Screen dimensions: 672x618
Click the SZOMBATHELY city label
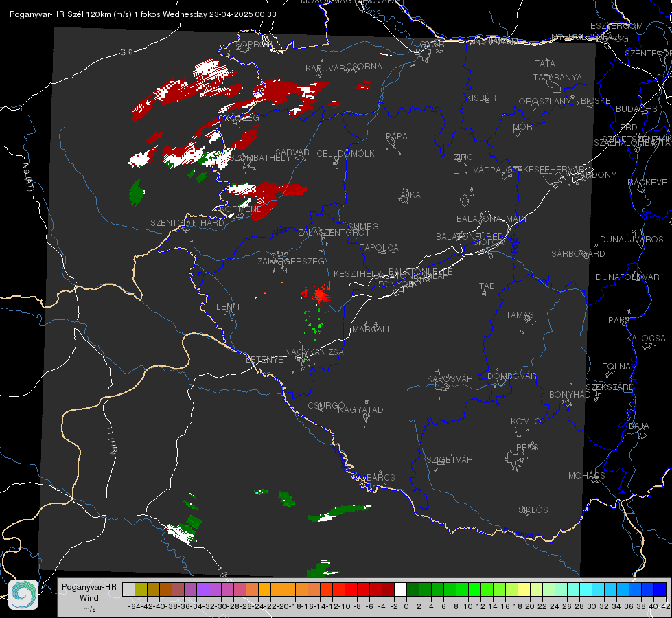pyautogui.click(x=259, y=158)
